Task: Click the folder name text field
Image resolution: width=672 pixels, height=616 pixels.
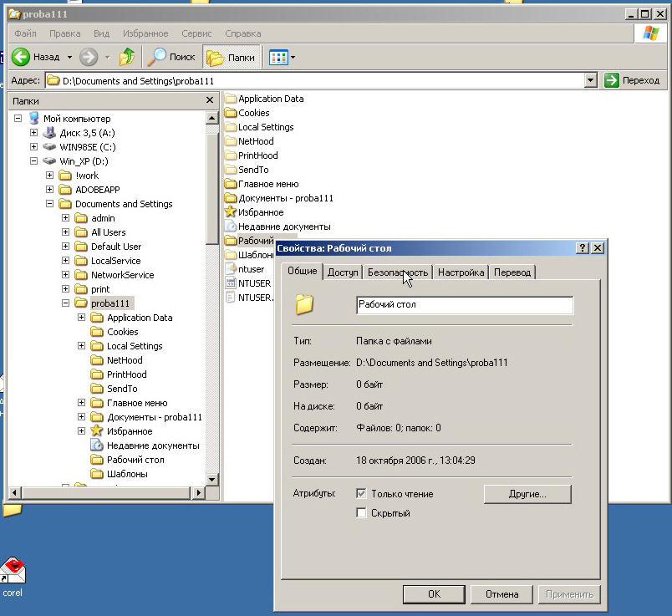Action: (x=464, y=305)
